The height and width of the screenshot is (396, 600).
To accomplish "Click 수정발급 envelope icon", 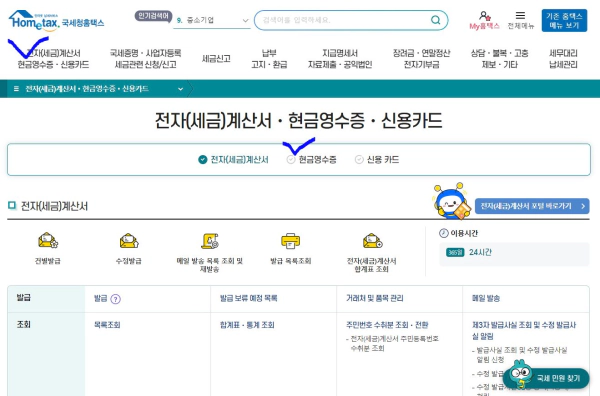I will point(129,241).
